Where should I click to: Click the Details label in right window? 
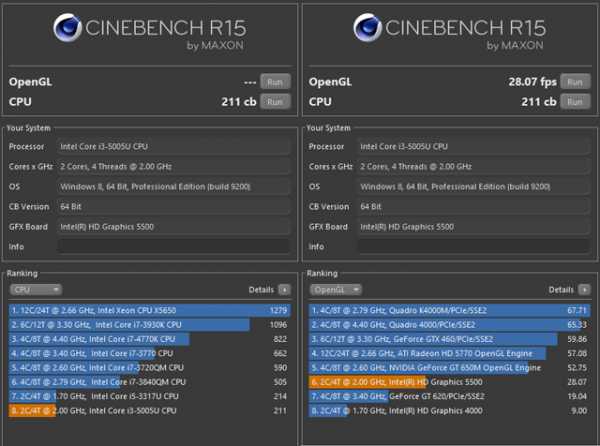561,290
